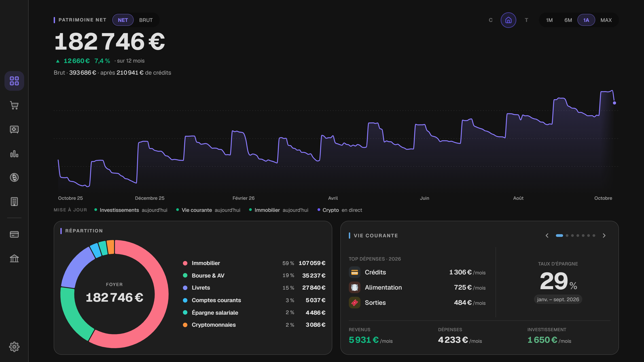Open the bar chart investments icon
The width and height of the screenshot is (644, 362).
coord(14,154)
